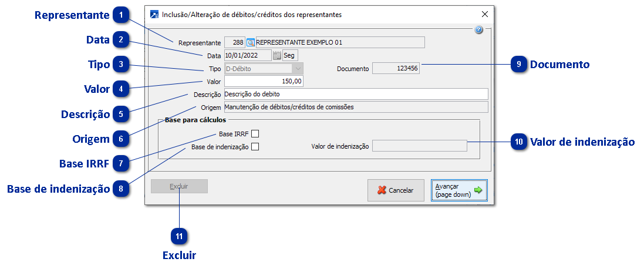644x272 pixels.
Task: Click the Base para cálculos group heading
Action: 195,120
